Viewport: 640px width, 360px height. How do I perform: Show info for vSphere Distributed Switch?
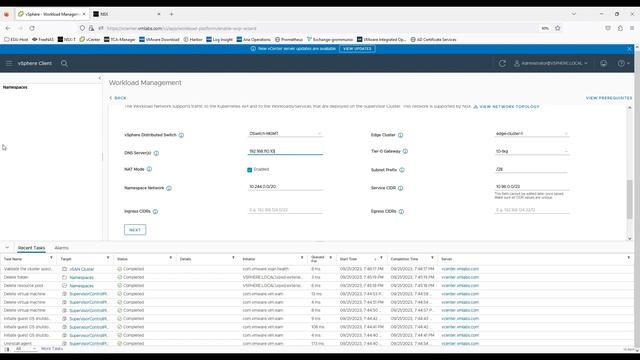coord(181,135)
